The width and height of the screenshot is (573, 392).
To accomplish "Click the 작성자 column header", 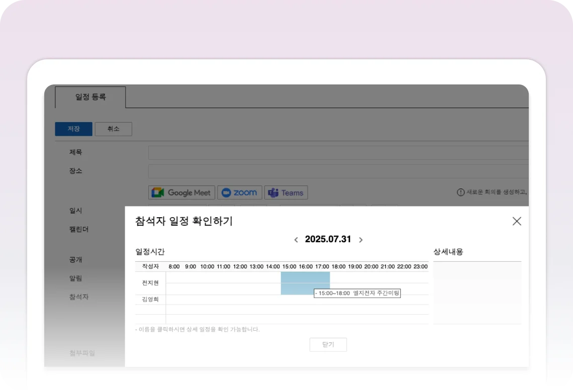I will tap(150, 266).
